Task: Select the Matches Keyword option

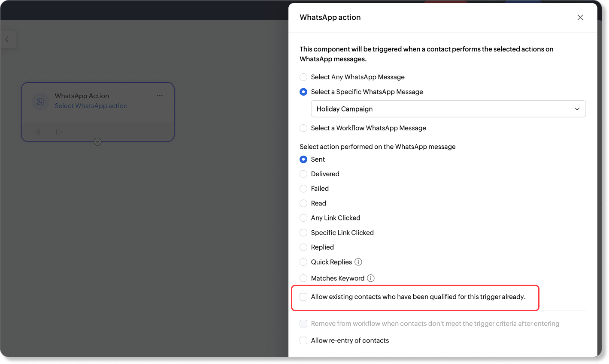Action: tap(303, 278)
